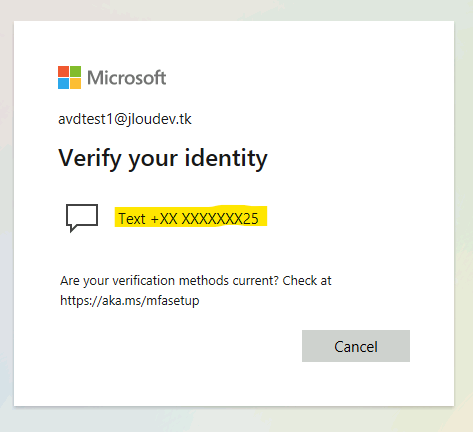Click the word 'identity' in the heading
The width and height of the screenshot is (473, 432).
(226, 158)
